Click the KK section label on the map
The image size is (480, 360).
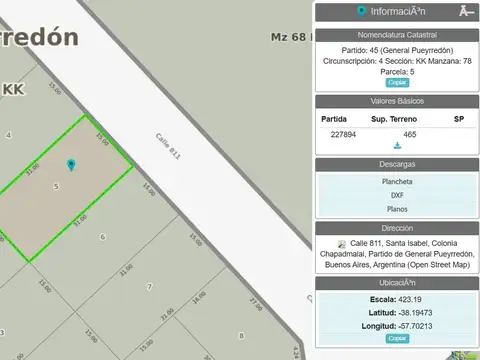point(13,89)
